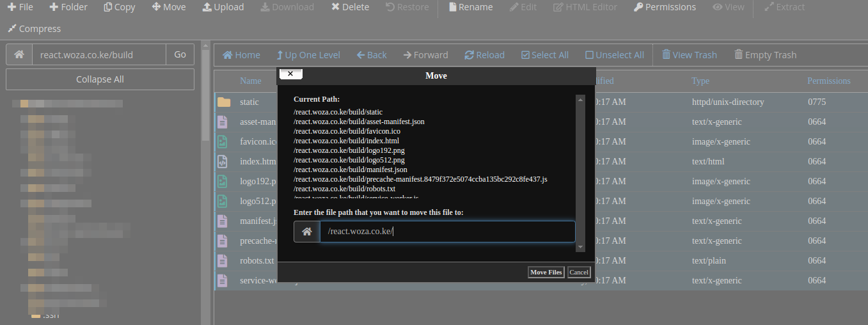
Task: Go to Home in navigation bar
Action: tap(241, 55)
